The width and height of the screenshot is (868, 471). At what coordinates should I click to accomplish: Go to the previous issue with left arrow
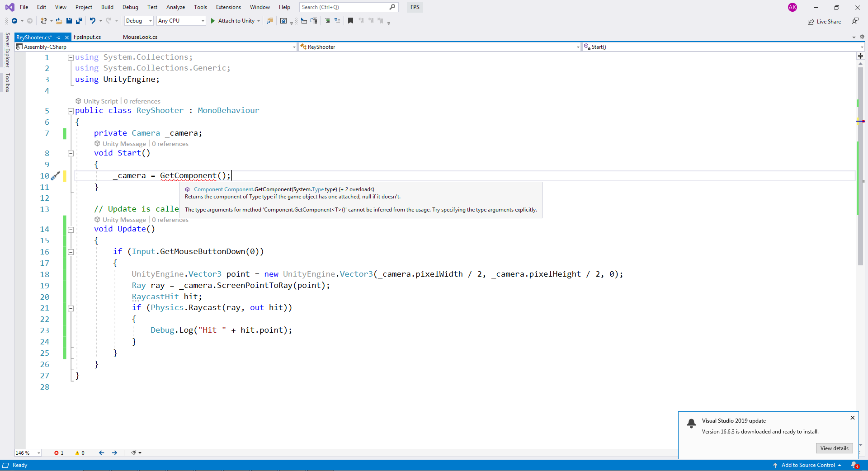click(101, 453)
